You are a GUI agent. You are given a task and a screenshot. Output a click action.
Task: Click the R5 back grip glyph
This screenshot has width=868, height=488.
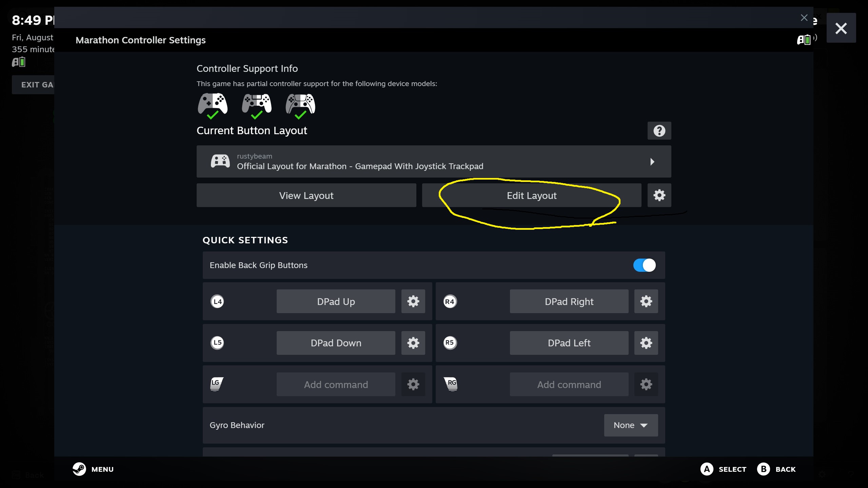(450, 343)
